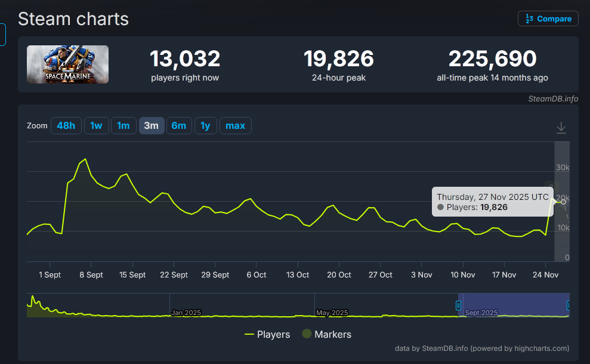The image size is (590, 364).
Task: Click the 27 Nov data point marker
Action: click(x=564, y=202)
